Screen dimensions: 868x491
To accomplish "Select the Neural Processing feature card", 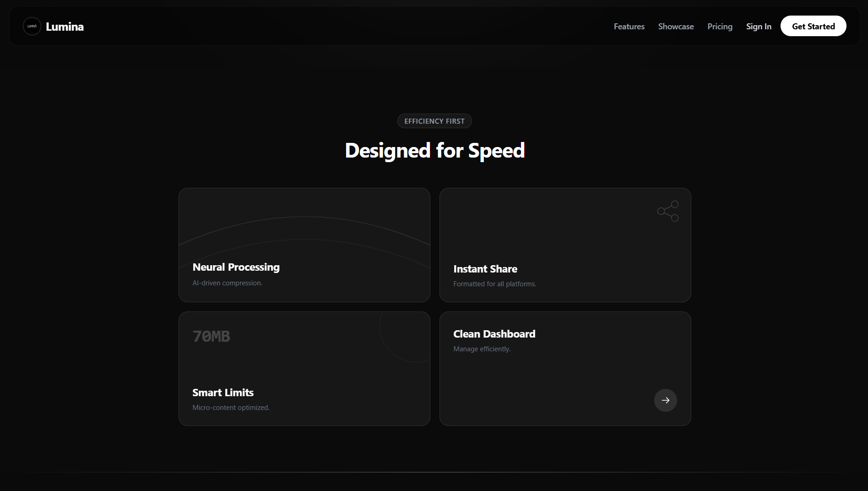I will (304, 245).
